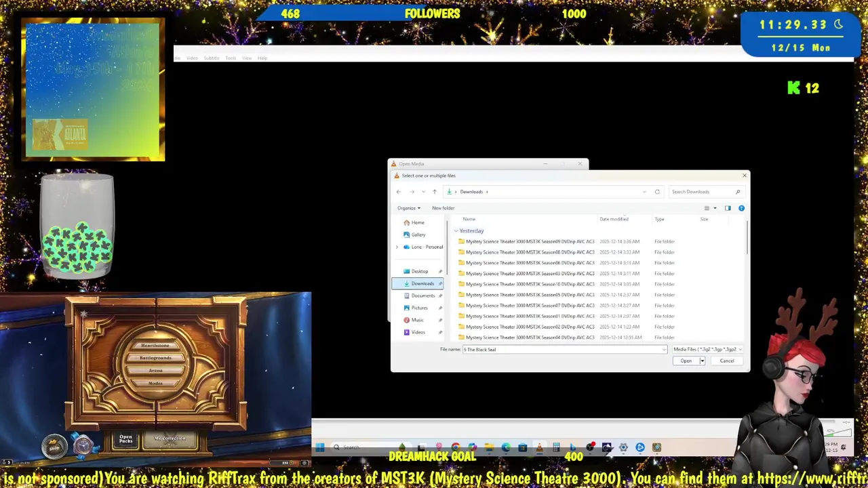
Task: Open Google Chrome from taskbar
Action: coord(456,447)
